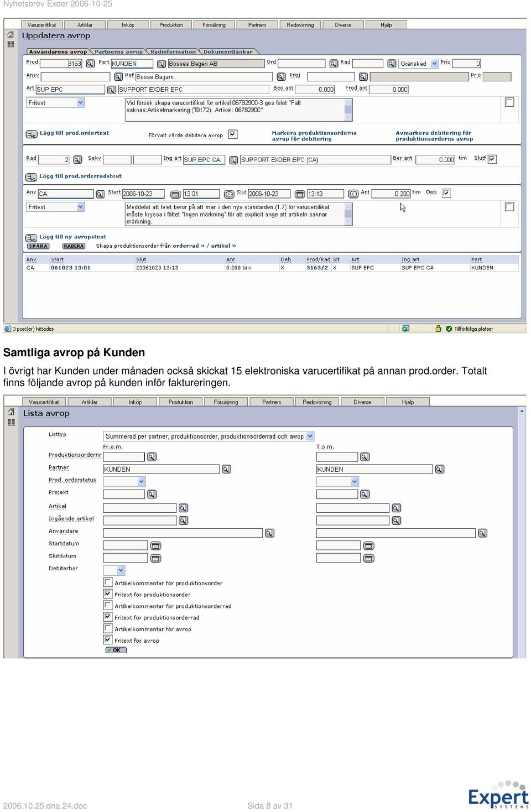Open the Artikel from-field lookup
The width and height of the screenshot is (531, 812).
click(x=183, y=508)
